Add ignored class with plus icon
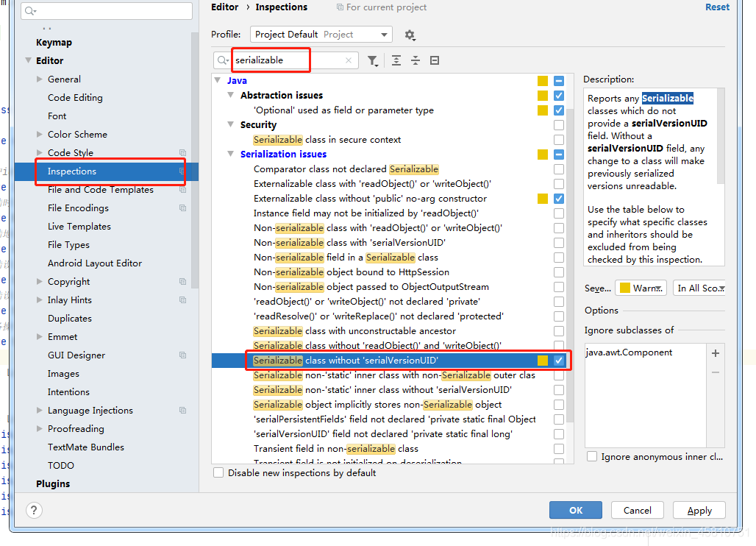Viewport: 756px width, 546px height. tap(716, 353)
